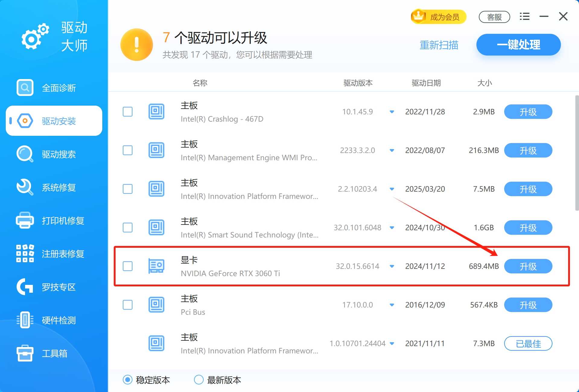Open version options for Intel Smart Sound Technology
This screenshot has width=579, height=392.
click(392, 228)
